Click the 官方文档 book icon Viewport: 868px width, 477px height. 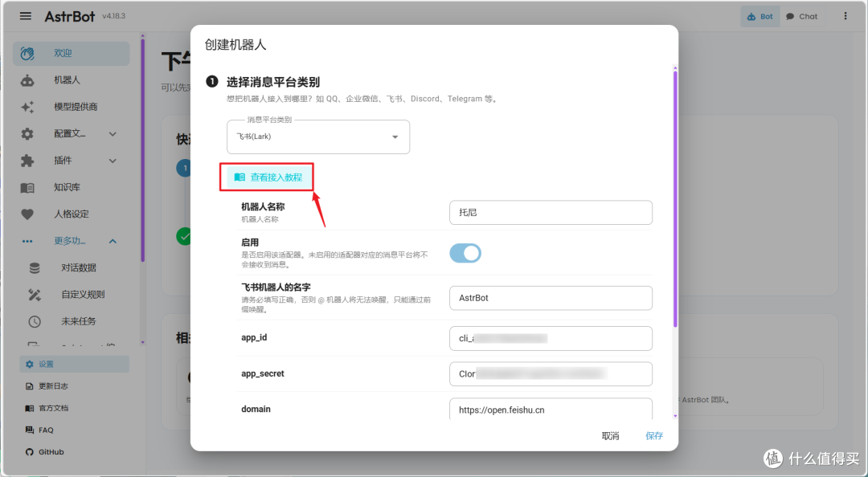[30, 409]
